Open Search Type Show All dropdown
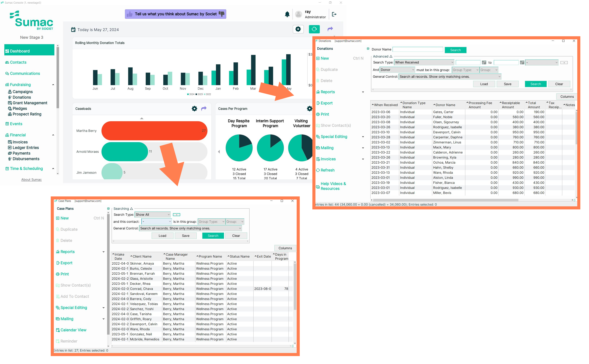The width and height of the screenshot is (589, 364). (x=153, y=214)
